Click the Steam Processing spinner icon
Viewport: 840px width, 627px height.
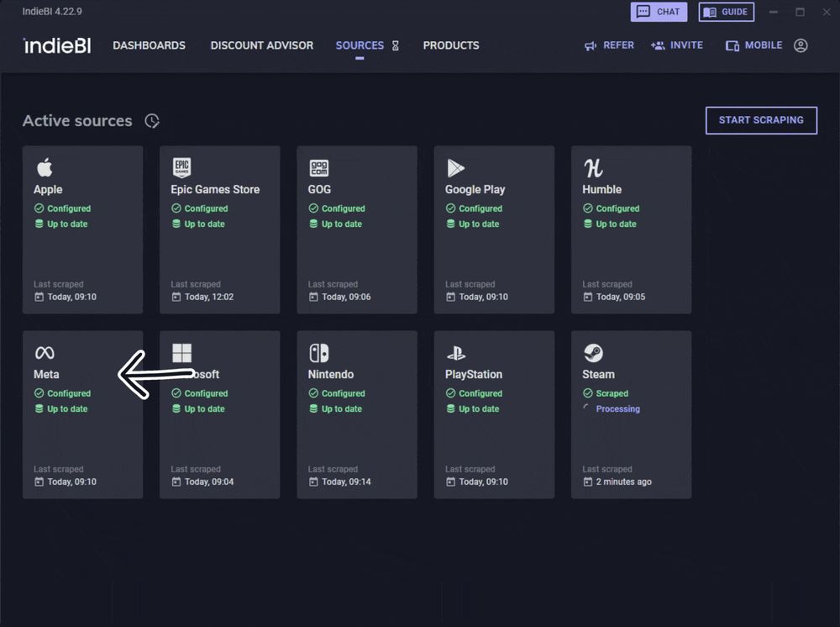coord(588,408)
